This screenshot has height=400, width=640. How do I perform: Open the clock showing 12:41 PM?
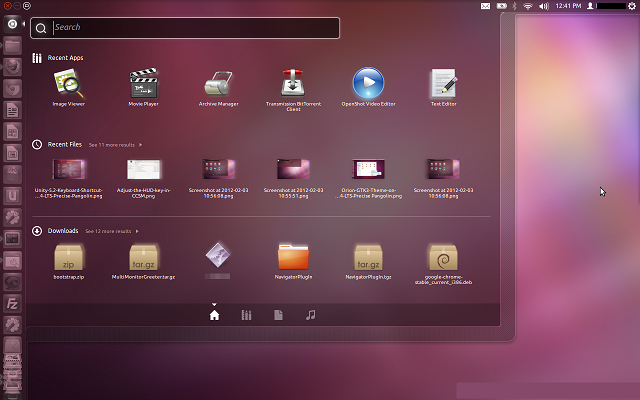[568, 6]
